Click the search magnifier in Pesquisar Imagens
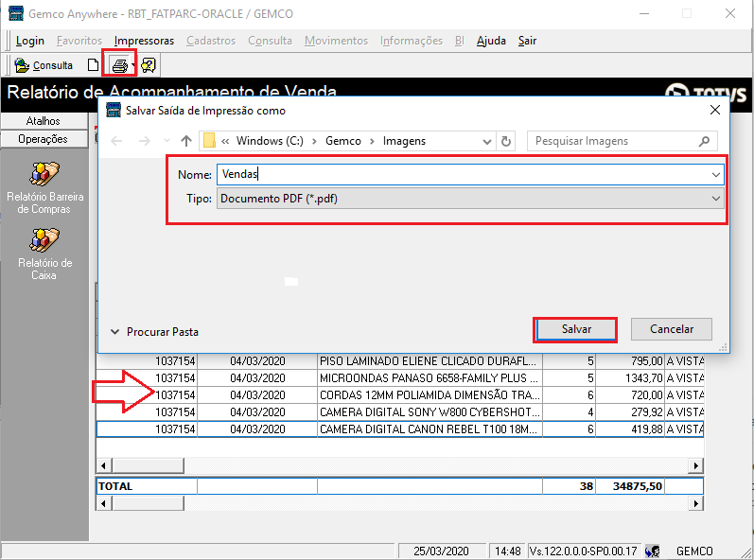This screenshot has width=754, height=560. pyautogui.click(x=705, y=141)
